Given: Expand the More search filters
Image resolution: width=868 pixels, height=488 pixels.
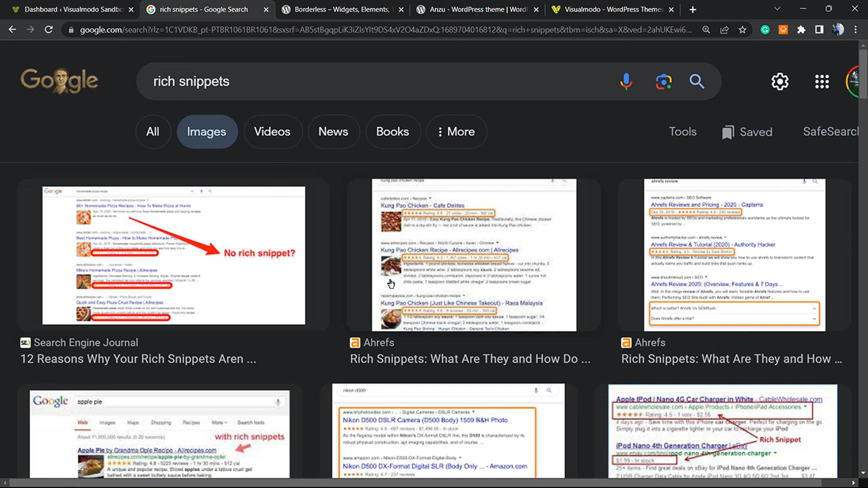Looking at the screenshot, I should point(456,131).
